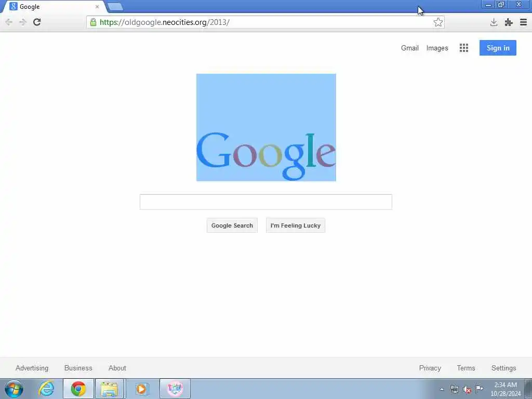The image size is (532, 399).
Task: Focus the Google search box
Action: pos(265,202)
